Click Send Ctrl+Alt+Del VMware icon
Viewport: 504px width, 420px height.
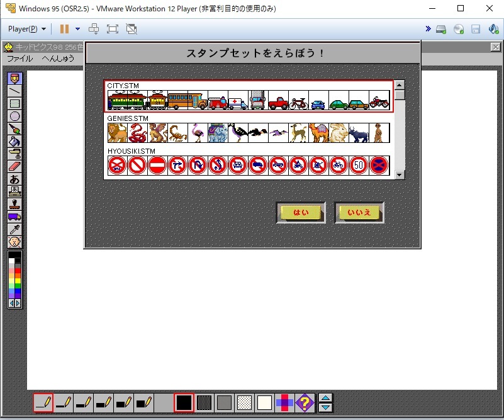coord(94,29)
